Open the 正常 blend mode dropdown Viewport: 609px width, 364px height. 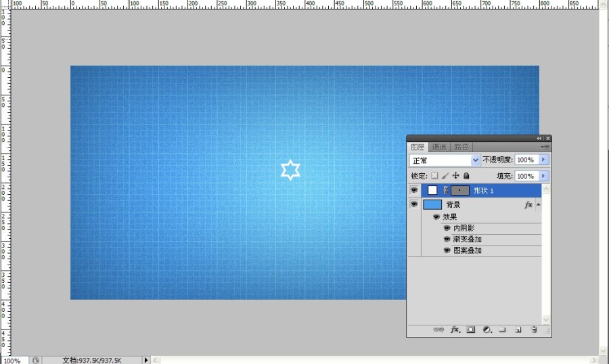click(445, 160)
